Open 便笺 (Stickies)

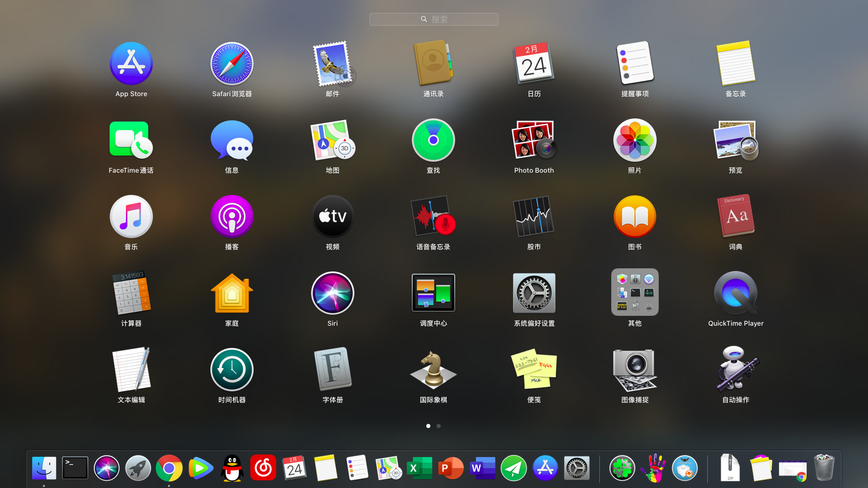(534, 370)
